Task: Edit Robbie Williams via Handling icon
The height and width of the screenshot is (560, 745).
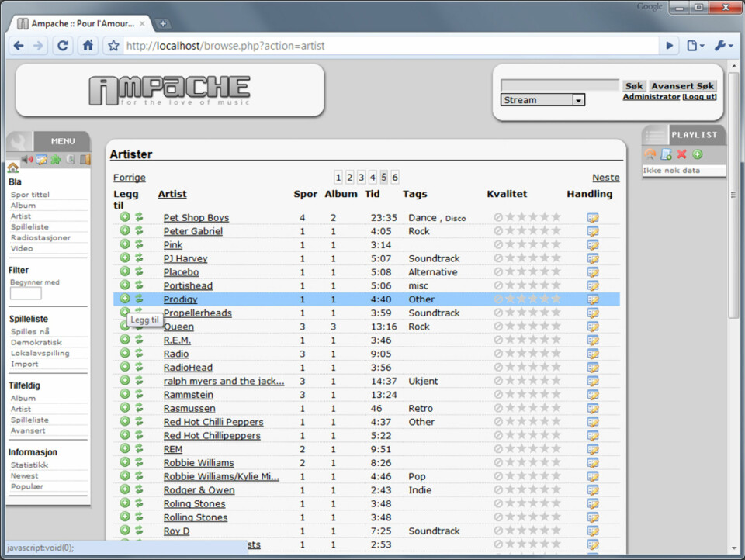Action: [593, 462]
